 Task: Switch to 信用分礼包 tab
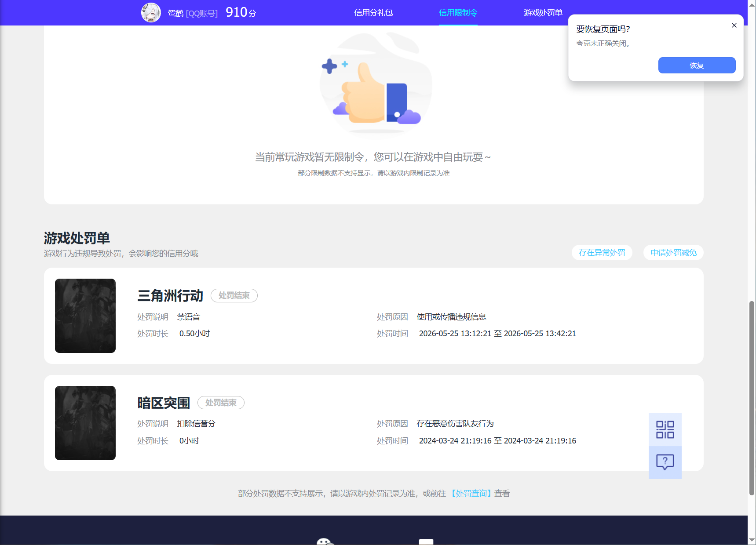pyautogui.click(x=373, y=13)
